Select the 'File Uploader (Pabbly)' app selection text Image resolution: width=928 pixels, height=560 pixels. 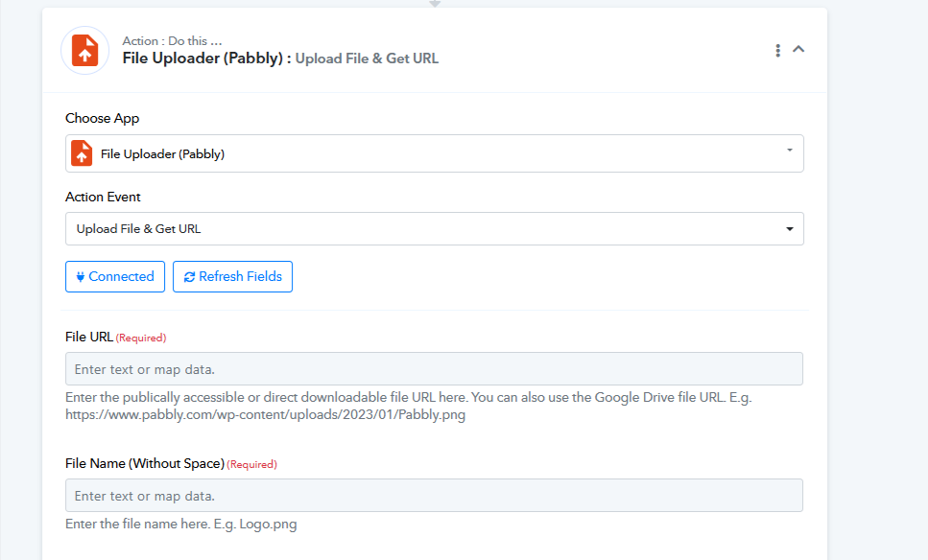tap(162, 153)
